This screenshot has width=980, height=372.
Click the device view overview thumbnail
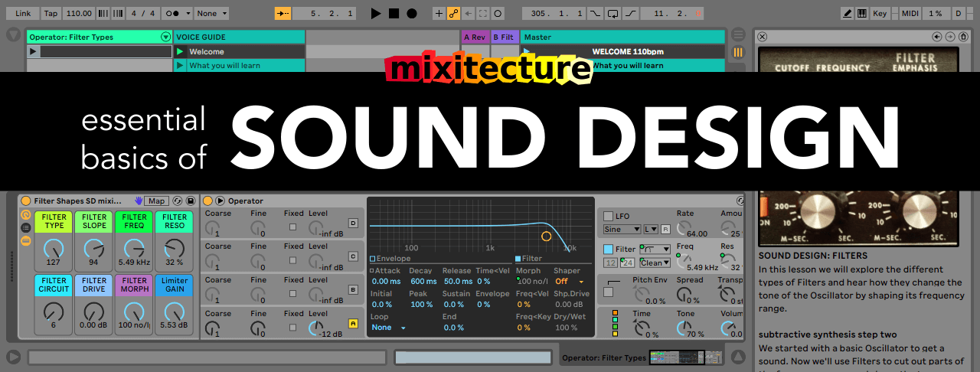click(685, 357)
